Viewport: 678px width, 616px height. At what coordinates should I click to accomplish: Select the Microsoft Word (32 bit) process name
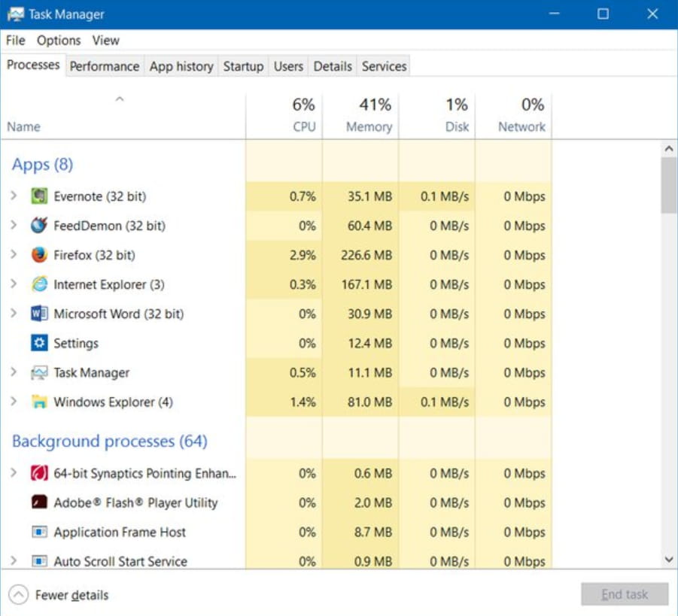(118, 314)
